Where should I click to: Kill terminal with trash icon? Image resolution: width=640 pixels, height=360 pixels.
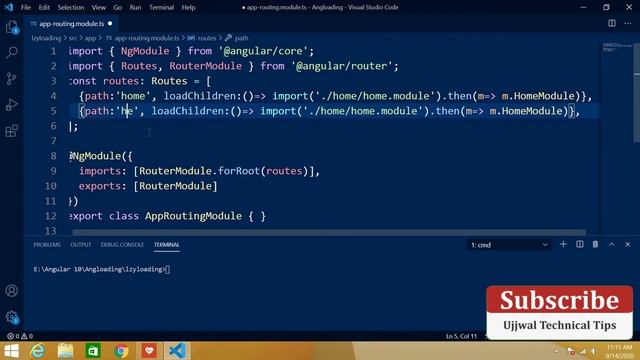tap(596, 244)
